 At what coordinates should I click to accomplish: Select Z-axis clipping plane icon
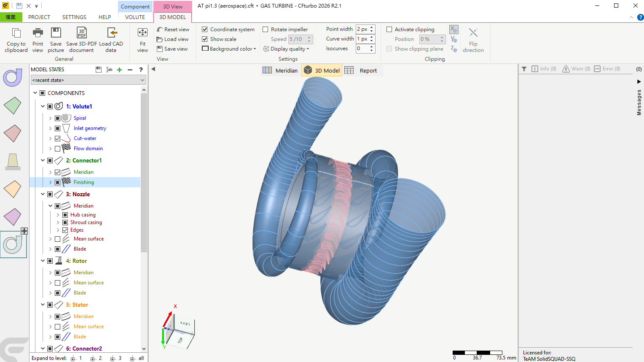click(x=453, y=49)
